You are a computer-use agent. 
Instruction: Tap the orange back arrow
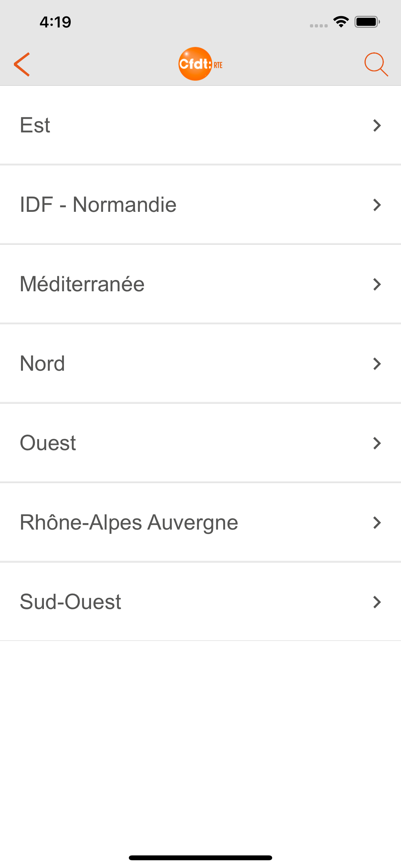pyautogui.click(x=22, y=64)
